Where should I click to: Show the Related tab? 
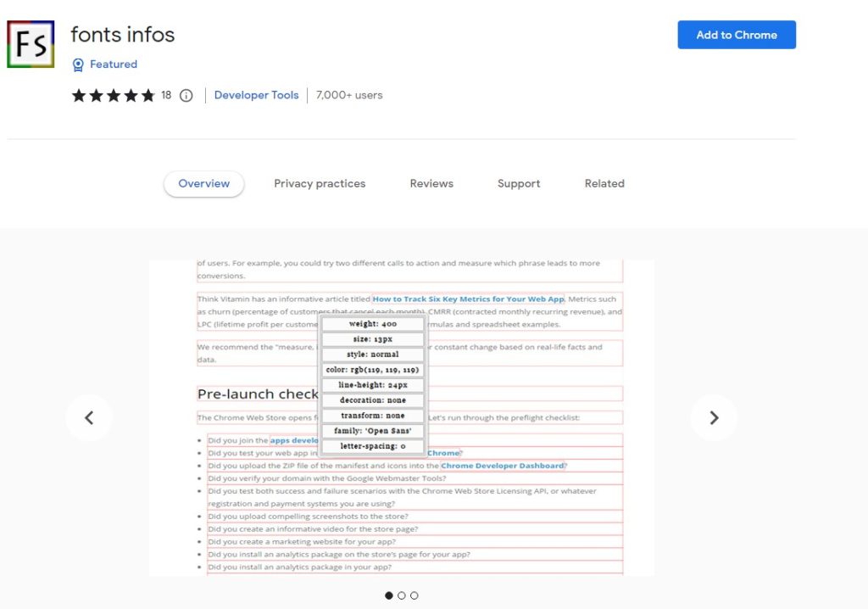[x=604, y=183]
